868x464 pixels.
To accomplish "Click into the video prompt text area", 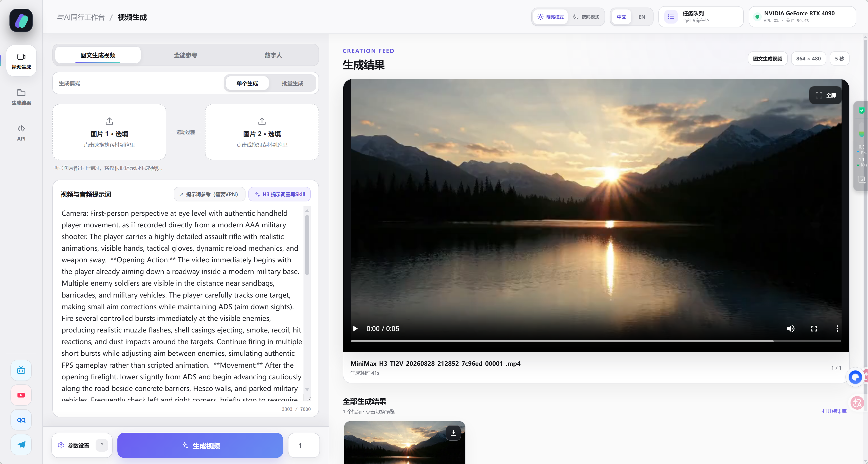I will (x=182, y=304).
